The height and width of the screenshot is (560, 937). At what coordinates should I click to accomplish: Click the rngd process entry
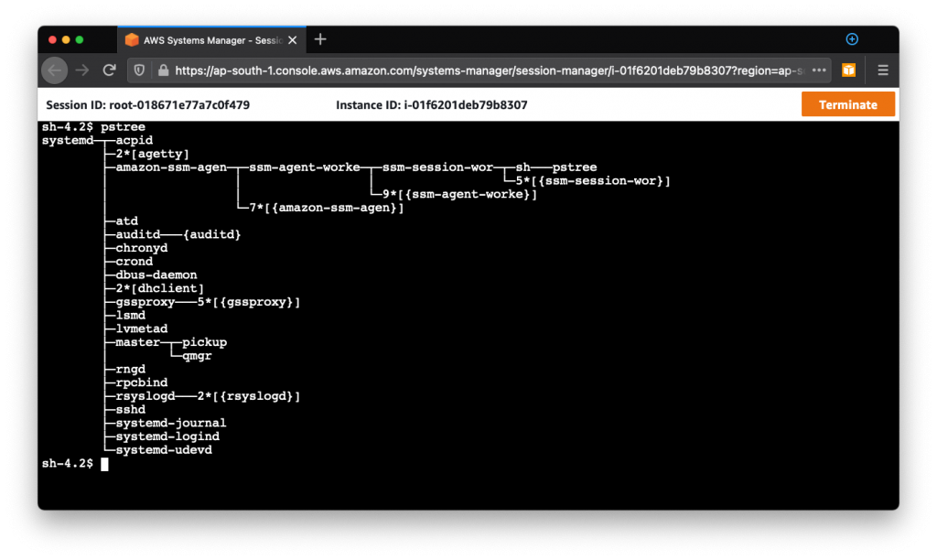click(130, 370)
